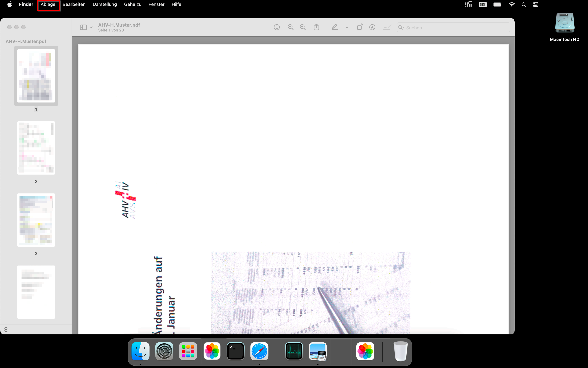
Task: Click the zoom in magnifier
Action: click(303, 27)
